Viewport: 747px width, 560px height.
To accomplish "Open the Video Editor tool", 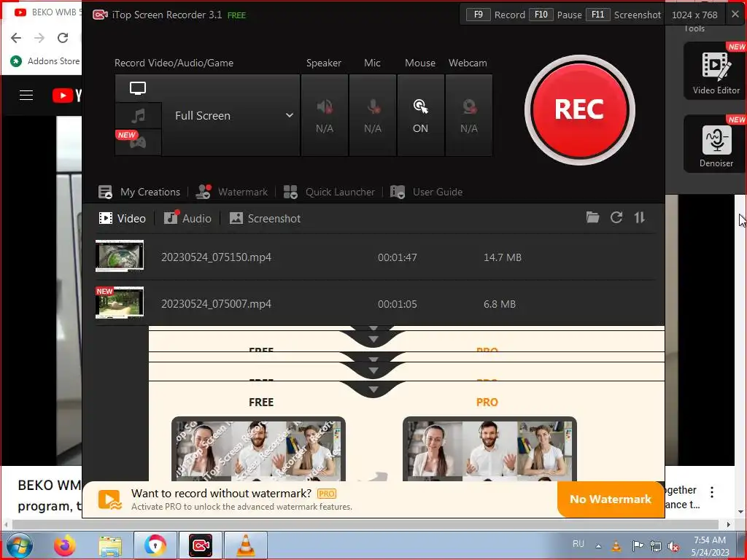I will (x=716, y=71).
